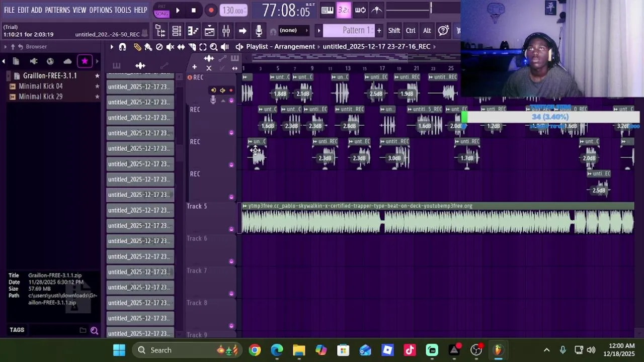This screenshot has height=362, width=644.
Task: Open the EDIT menu
Action: pyautogui.click(x=23, y=10)
